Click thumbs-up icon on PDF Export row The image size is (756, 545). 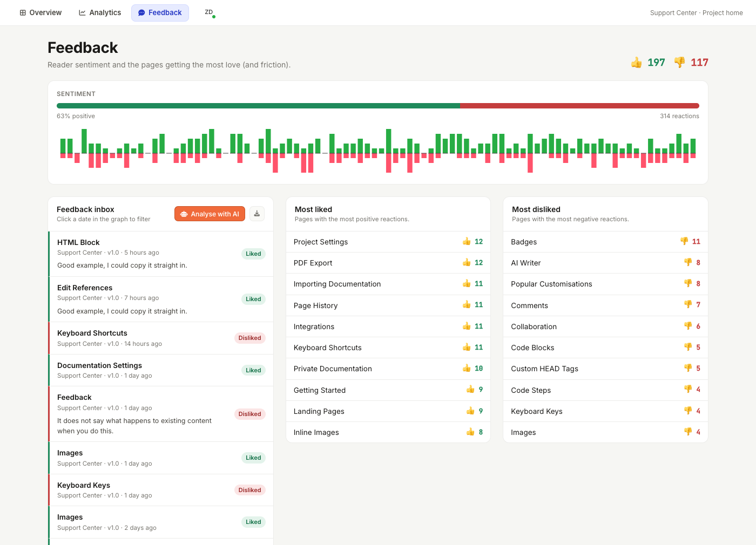(x=467, y=263)
